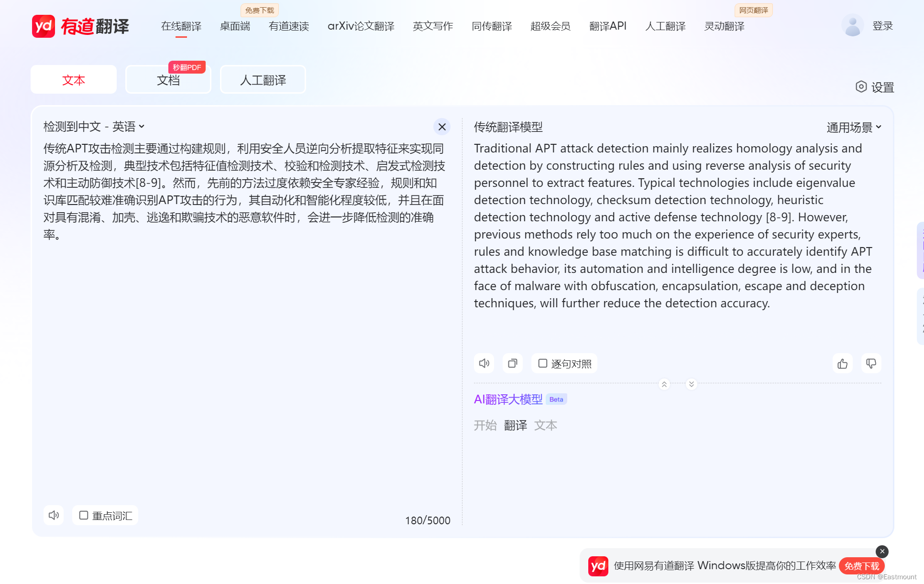Open the 通用场景 scenario dropdown

[854, 127]
